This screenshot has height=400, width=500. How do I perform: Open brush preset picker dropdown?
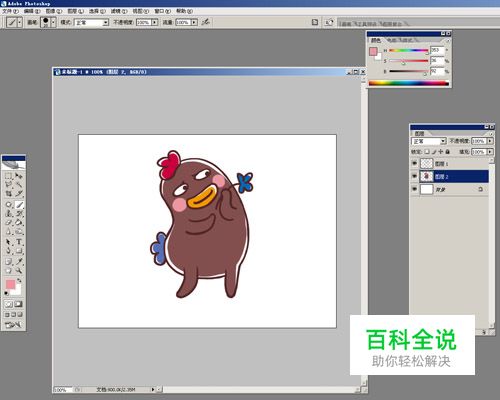[x=53, y=22]
